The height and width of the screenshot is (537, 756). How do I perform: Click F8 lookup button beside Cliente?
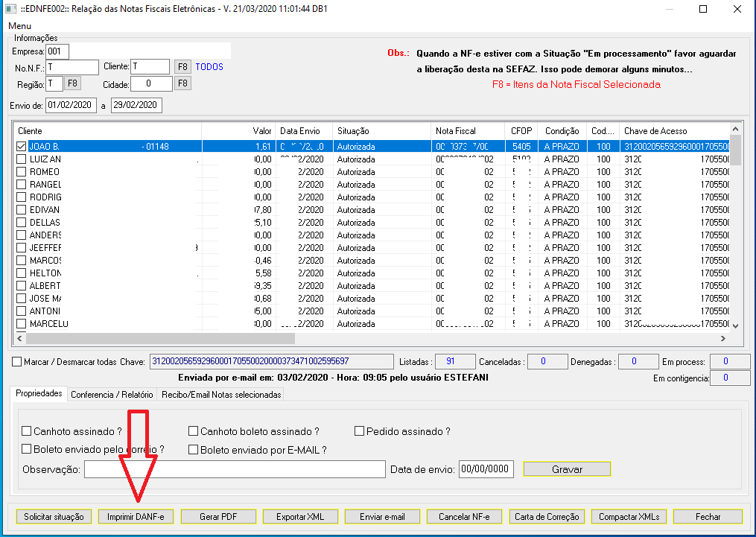(x=182, y=67)
